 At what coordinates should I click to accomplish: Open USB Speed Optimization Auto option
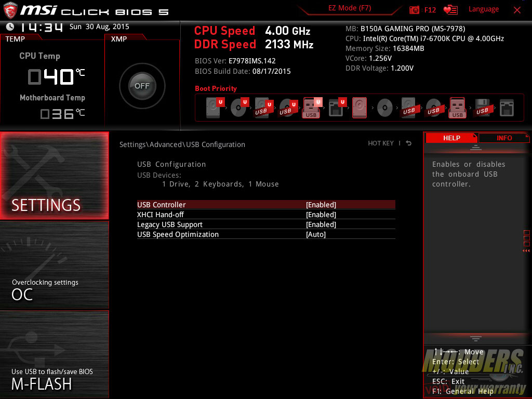[316, 234]
